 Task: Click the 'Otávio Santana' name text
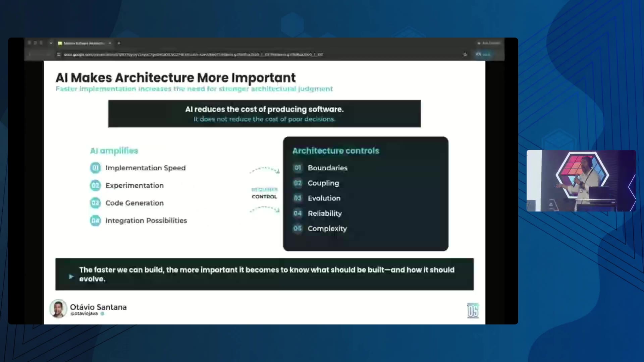coord(98,307)
